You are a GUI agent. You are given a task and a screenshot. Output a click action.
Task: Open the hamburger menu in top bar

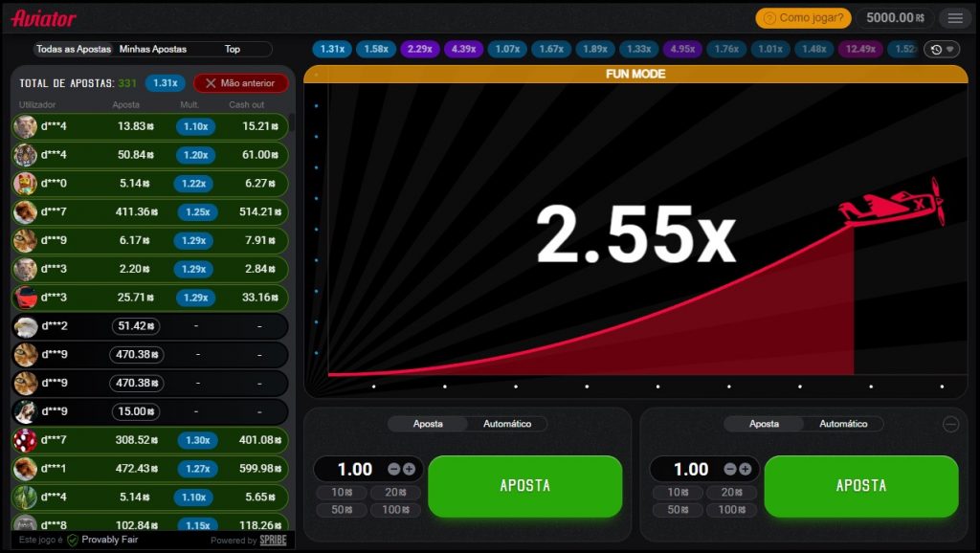pyautogui.click(x=954, y=18)
